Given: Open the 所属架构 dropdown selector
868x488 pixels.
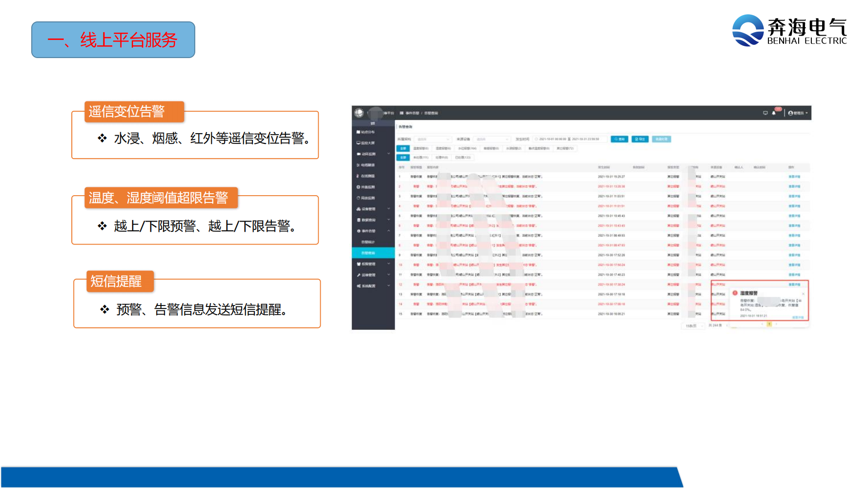Looking at the screenshot, I should 433,139.
